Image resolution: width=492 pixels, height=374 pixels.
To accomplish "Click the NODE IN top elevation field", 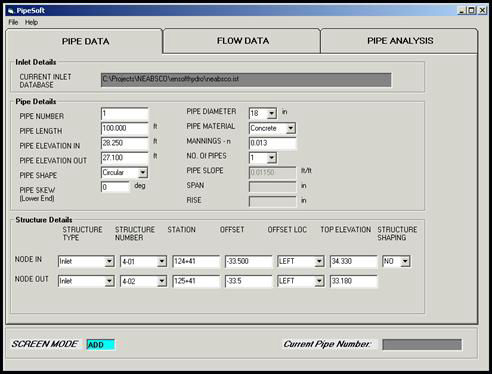I will coord(353,261).
